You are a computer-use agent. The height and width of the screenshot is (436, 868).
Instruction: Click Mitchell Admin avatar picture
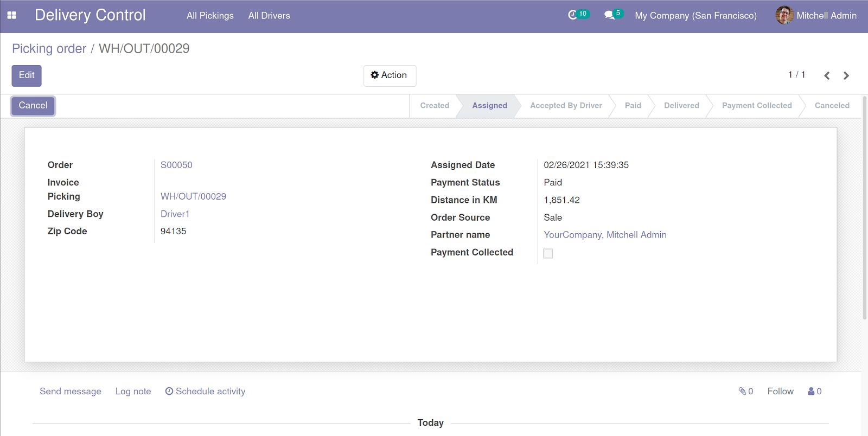click(x=784, y=15)
